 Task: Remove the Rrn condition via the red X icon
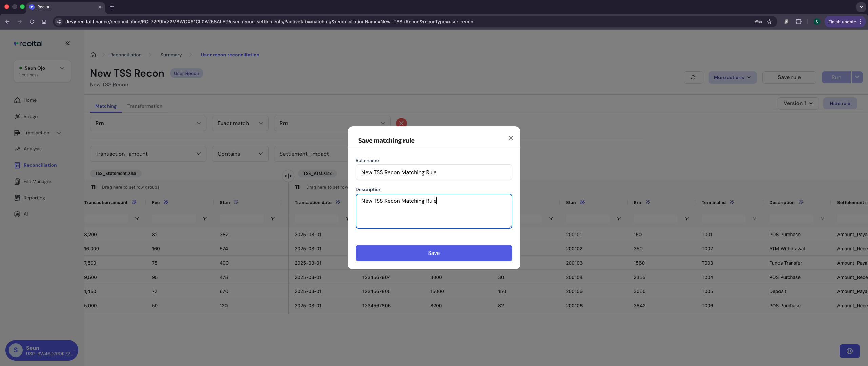(x=401, y=123)
